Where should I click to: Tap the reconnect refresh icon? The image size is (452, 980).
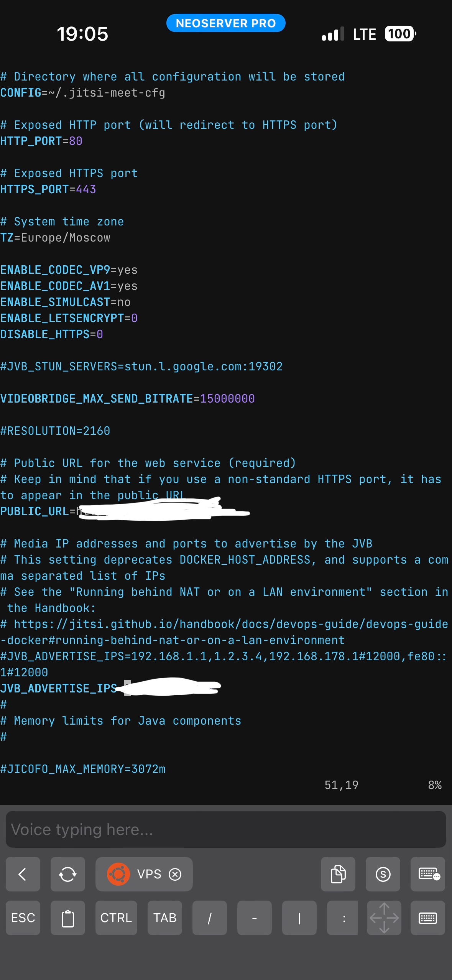[68, 874]
